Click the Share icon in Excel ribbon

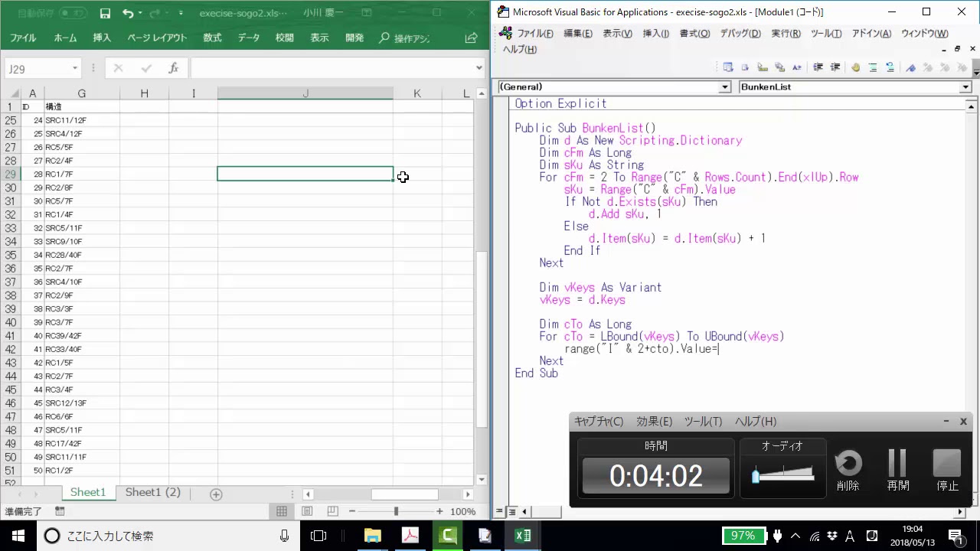coord(472,37)
